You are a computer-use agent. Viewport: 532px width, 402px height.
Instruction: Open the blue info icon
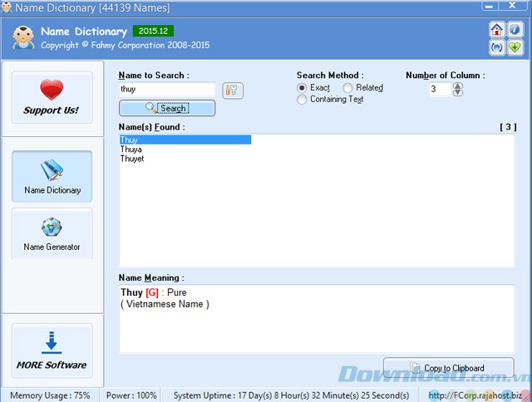515,29
